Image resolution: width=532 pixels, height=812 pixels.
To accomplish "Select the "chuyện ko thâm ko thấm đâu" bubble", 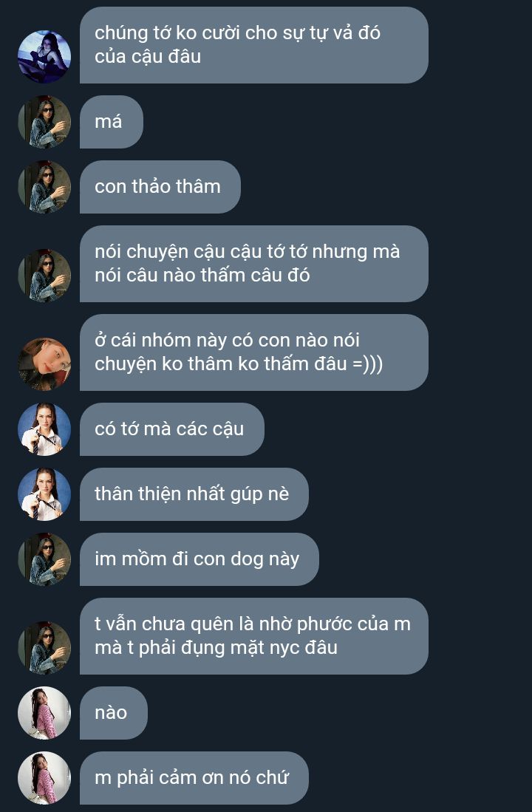I will click(254, 352).
